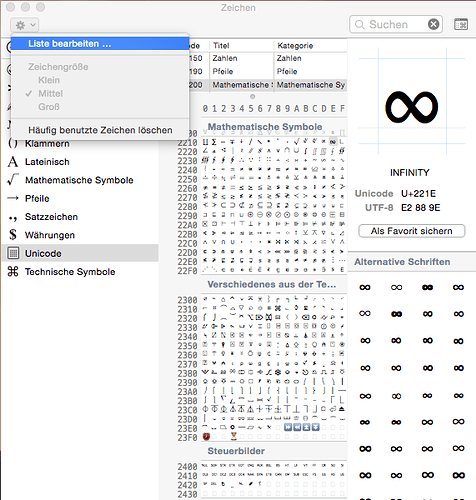
Task: Click 'Als Favorit sichern' button
Action: click(x=412, y=231)
